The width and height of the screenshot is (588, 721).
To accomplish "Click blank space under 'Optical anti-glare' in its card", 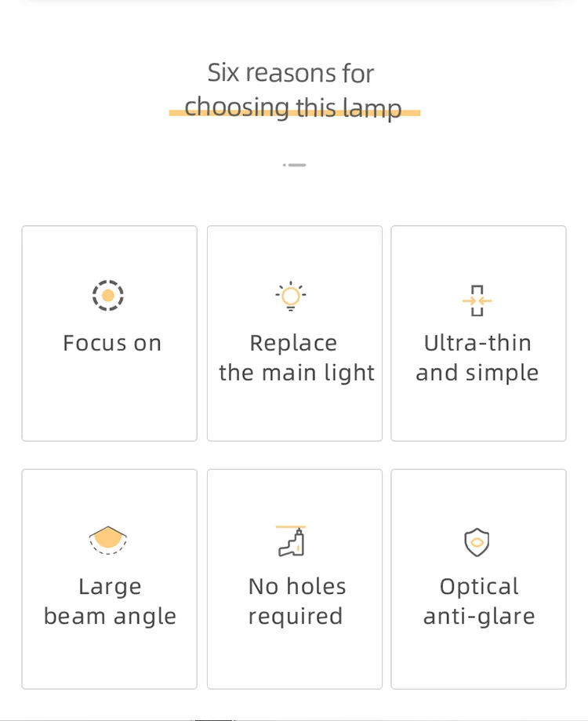I will tap(478, 657).
